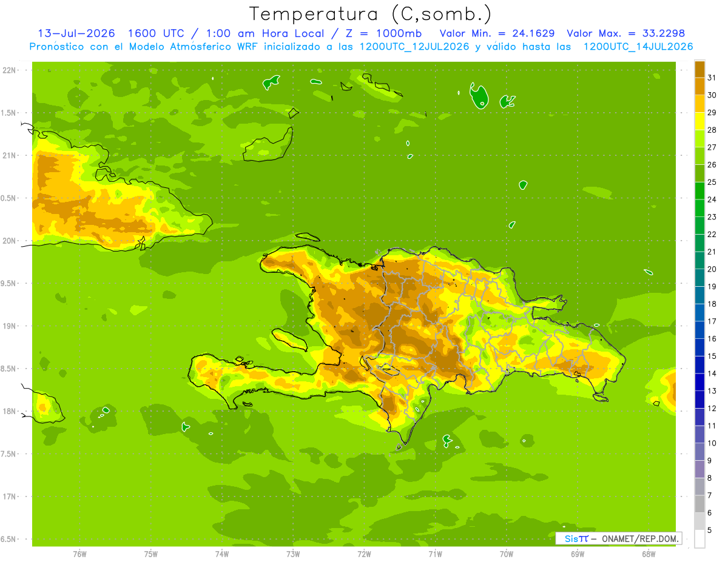Click the green colorbar swatch between 24 and 25

(x=699, y=190)
